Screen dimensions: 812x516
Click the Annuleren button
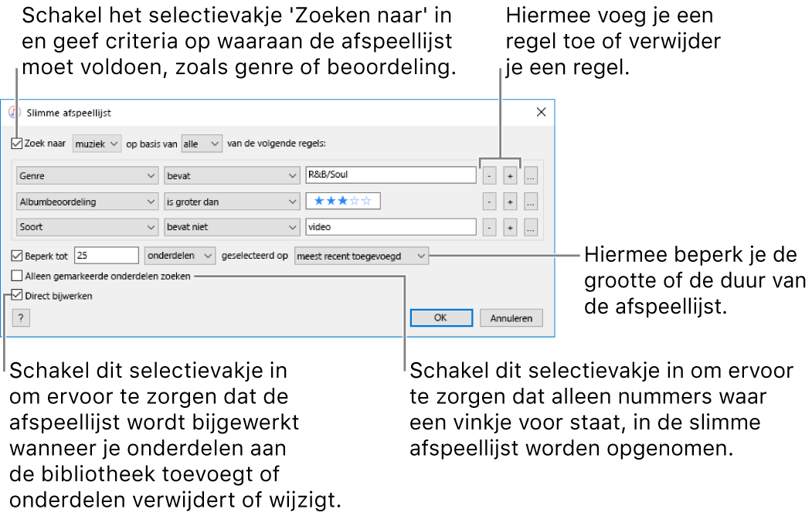click(511, 317)
